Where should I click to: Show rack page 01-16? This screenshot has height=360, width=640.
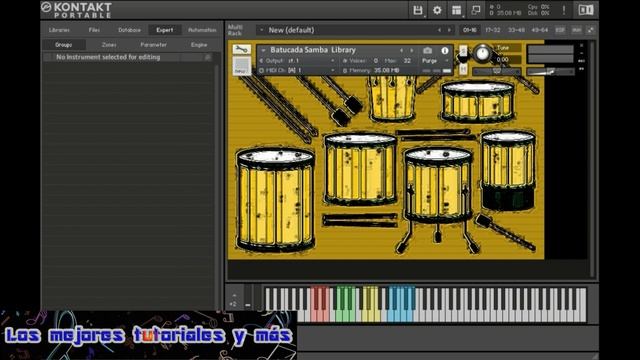[469, 30]
